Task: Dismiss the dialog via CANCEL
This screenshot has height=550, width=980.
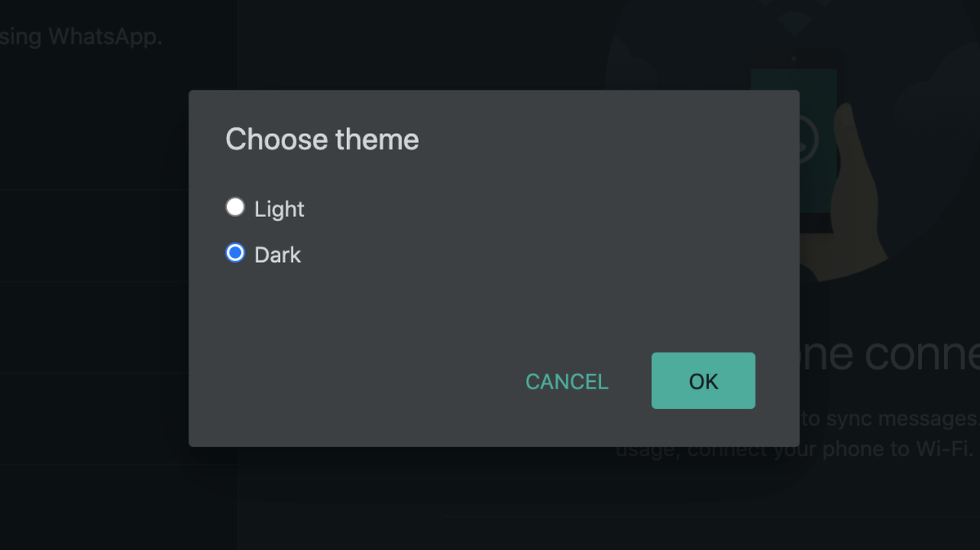Action: 566,381
